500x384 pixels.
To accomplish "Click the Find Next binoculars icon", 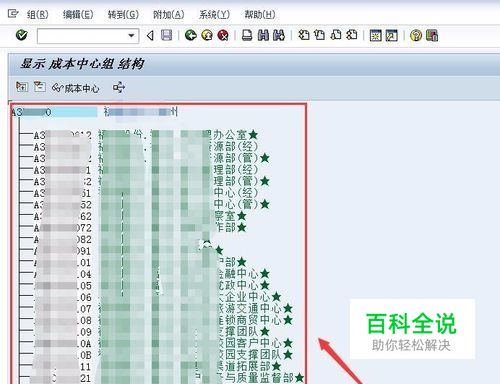I will (279, 35).
